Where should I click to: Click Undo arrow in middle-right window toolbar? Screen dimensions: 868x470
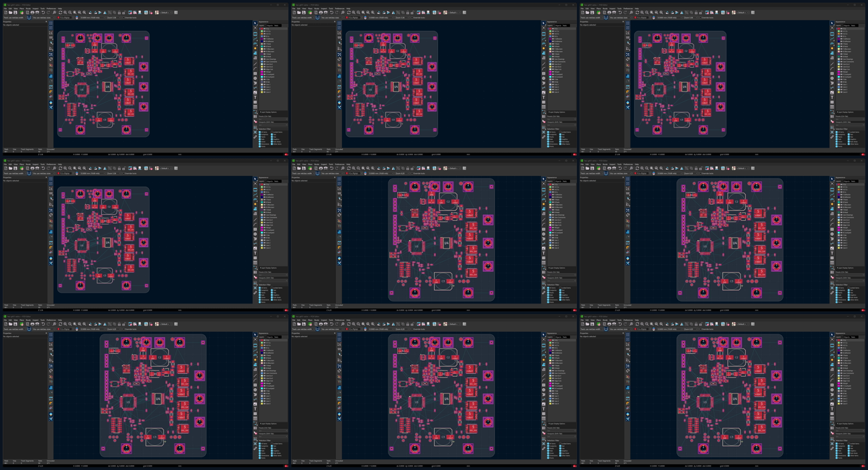coord(620,168)
